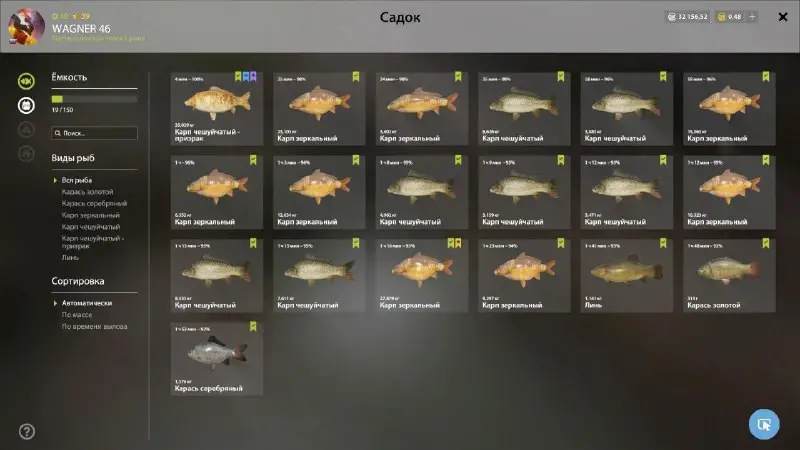Select the second sidebar keepnet icon
This screenshot has width=800, height=450.
click(x=26, y=105)
